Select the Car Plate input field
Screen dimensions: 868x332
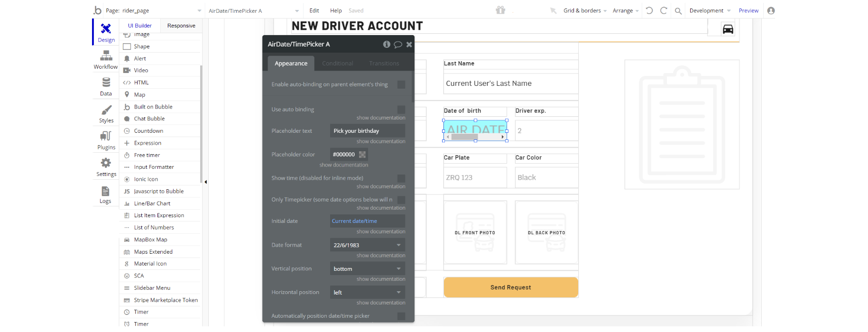tap(475, 177)
